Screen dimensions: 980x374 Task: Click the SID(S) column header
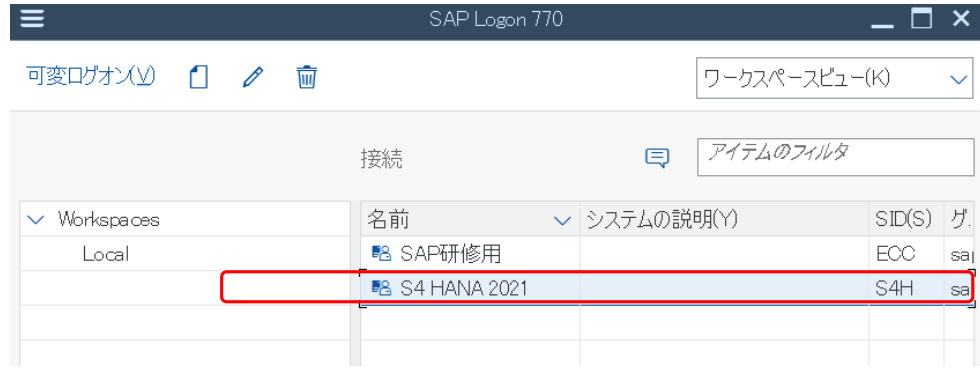click(906, 219)
